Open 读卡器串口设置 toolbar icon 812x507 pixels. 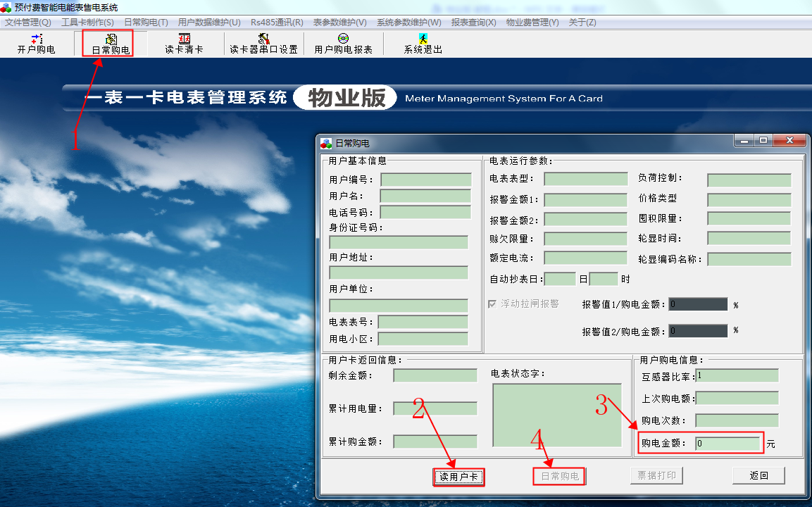[263, 44]
